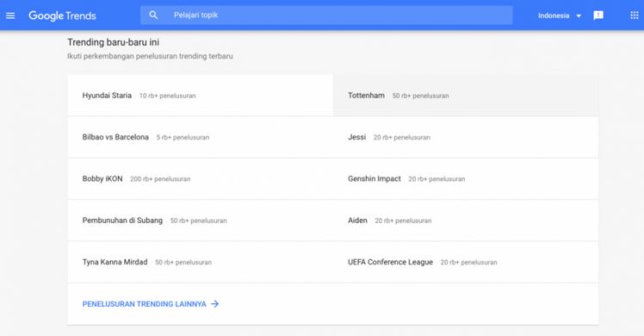The image size is (644, 336).
Task: Select the Tottenham trending search
Action: click(466, 96)
